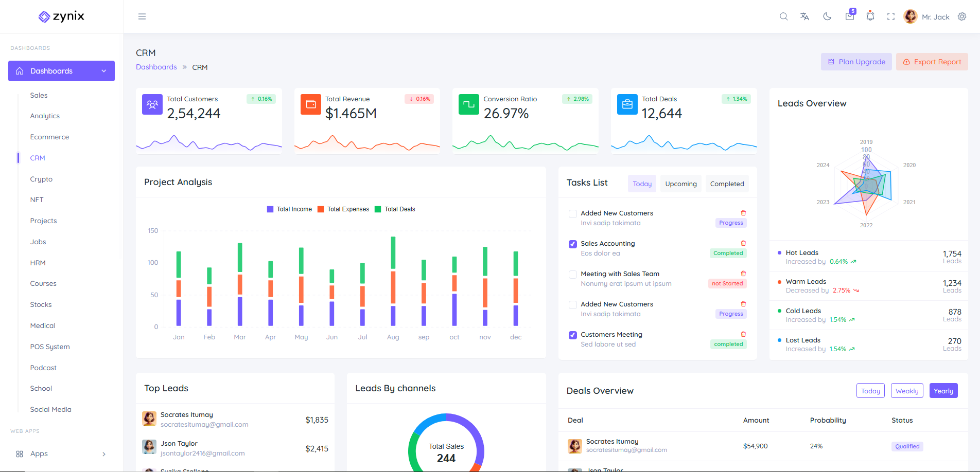This screenshot has height=472, width=980.
Task: Select Today filter in Deals Overview
Action: (870, 391)
